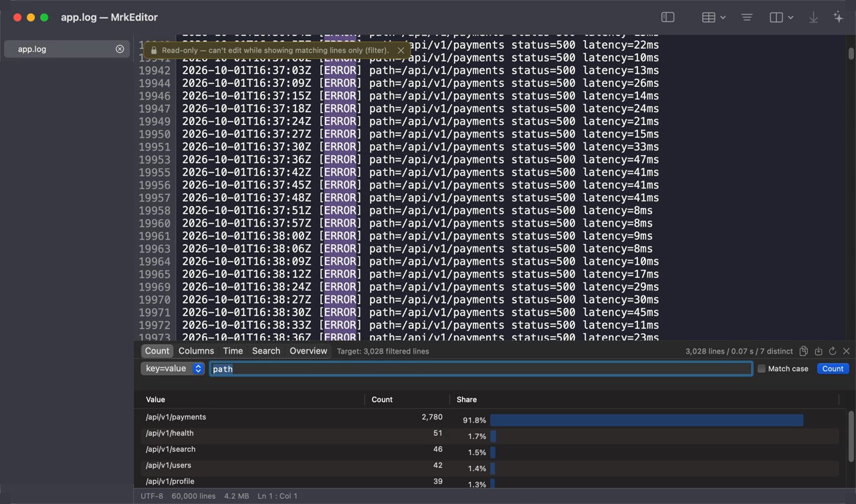The height and width of the screenshot is (504, 856).
Task: Click the refresh results icon
Action: click(x=833, y=351)
